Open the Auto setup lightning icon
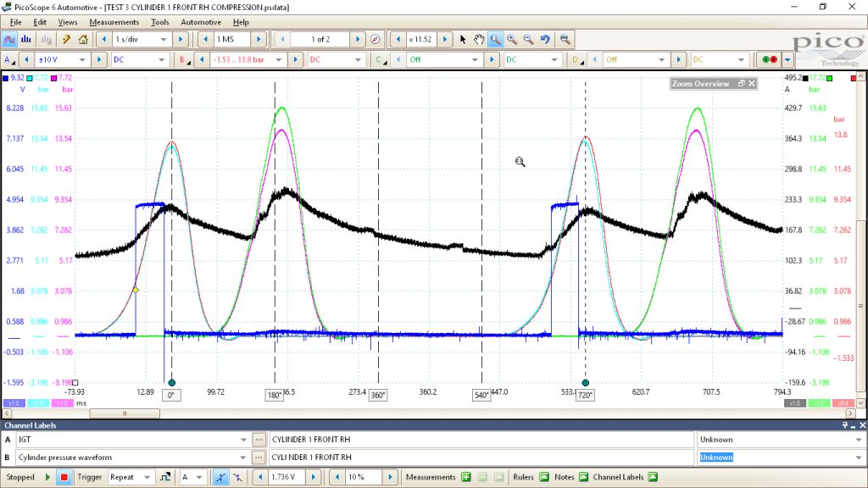Viewport: 868px width, 488px height. coord(66,39)
